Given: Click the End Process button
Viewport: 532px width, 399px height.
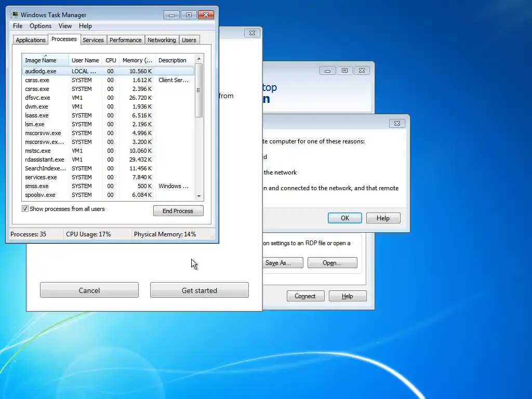Looking at the screenshot, I should (178, 211).
